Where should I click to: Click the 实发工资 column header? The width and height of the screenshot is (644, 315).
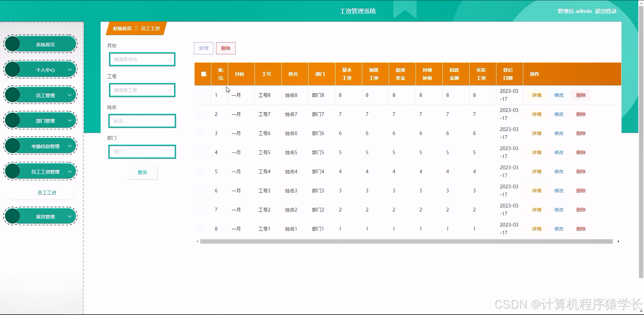pos(483,74)
